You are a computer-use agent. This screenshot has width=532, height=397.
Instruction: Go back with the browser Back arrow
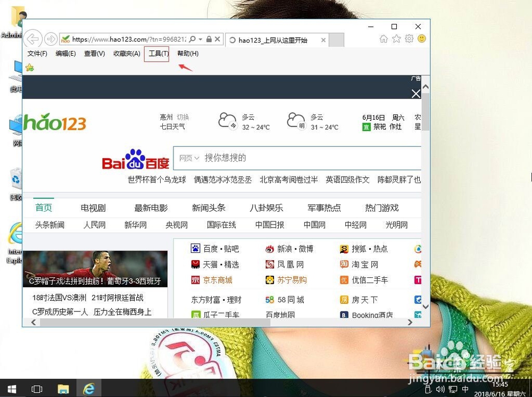32,39
